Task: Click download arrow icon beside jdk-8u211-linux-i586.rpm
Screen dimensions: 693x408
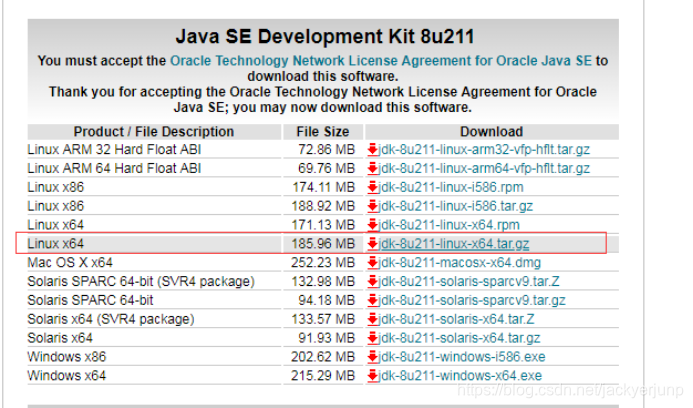Action: pyautogui.click(x=373, y=187)
